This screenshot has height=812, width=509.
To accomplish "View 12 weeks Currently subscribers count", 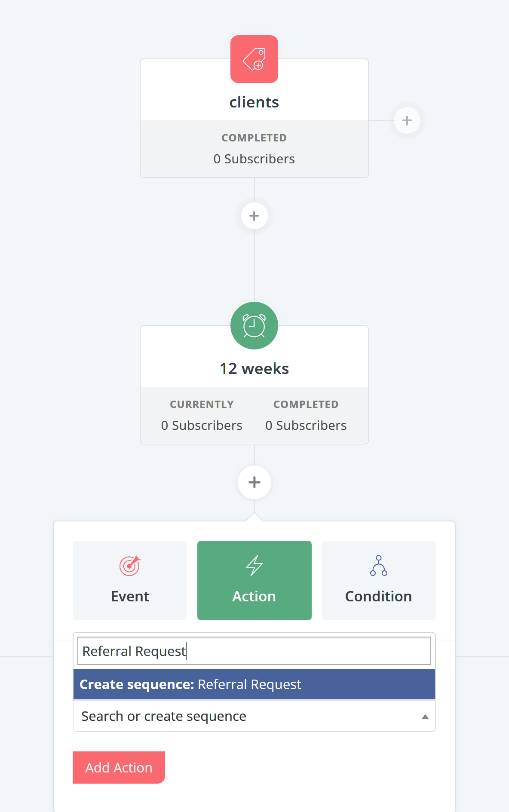I will point(202,425).
